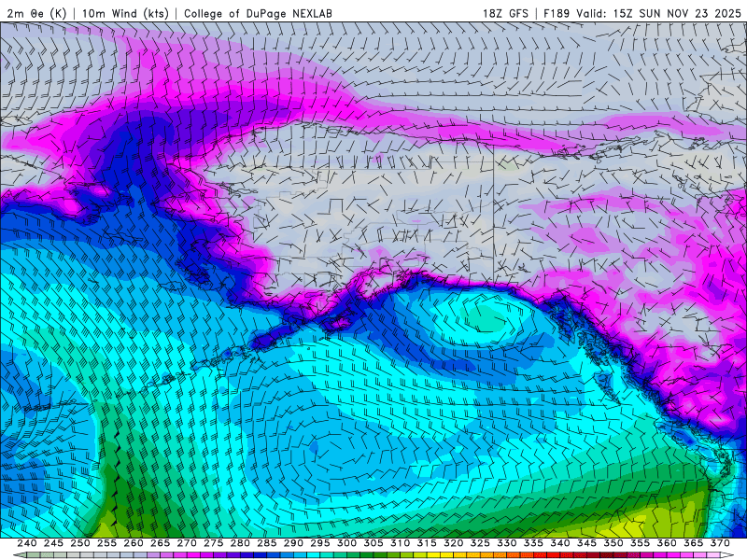Image resolution: width=747 pixels, height=560 pixels.
Task: Click the 290 value on the color scale
Action: 293,543
